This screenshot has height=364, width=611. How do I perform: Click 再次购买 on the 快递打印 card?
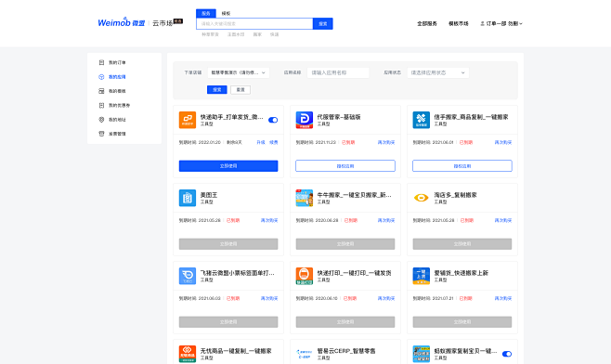click(x=386, y=298)
